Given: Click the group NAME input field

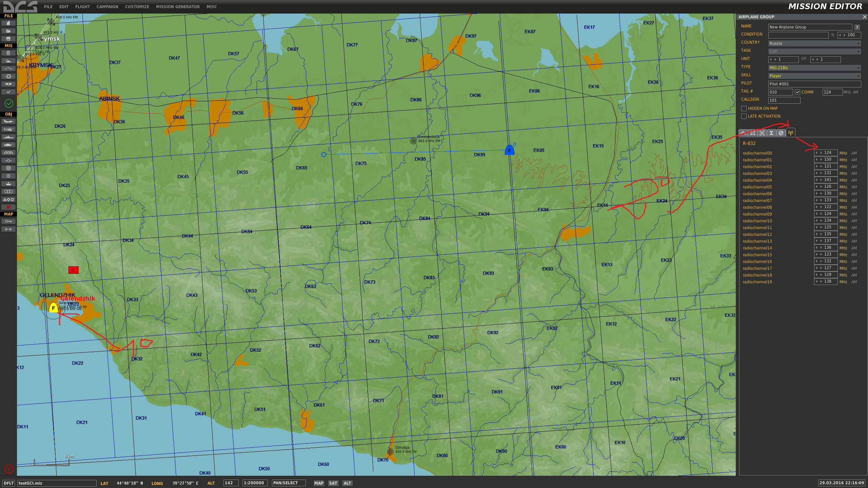Looking at the screenshot, I should (810, 27).
